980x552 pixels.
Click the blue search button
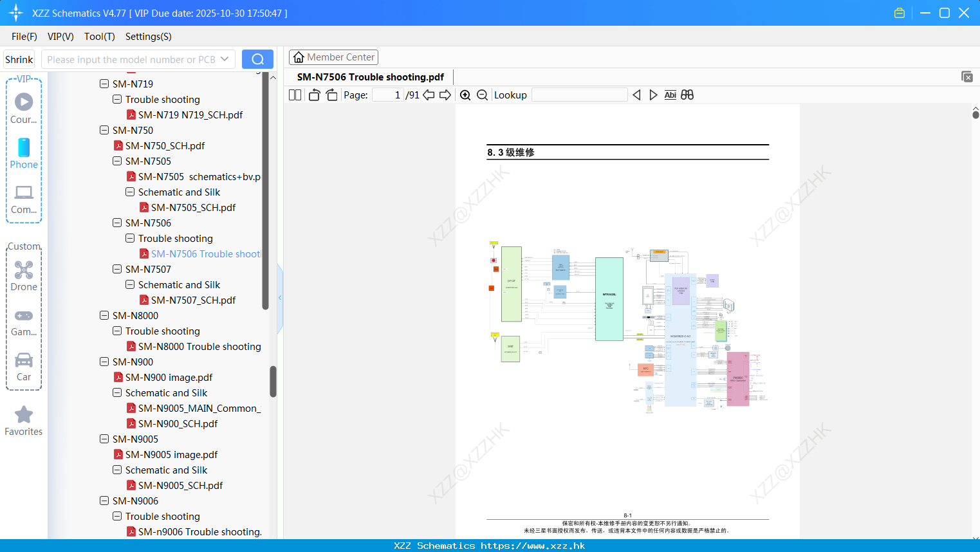pyautogui.click(x=257, y=59)
